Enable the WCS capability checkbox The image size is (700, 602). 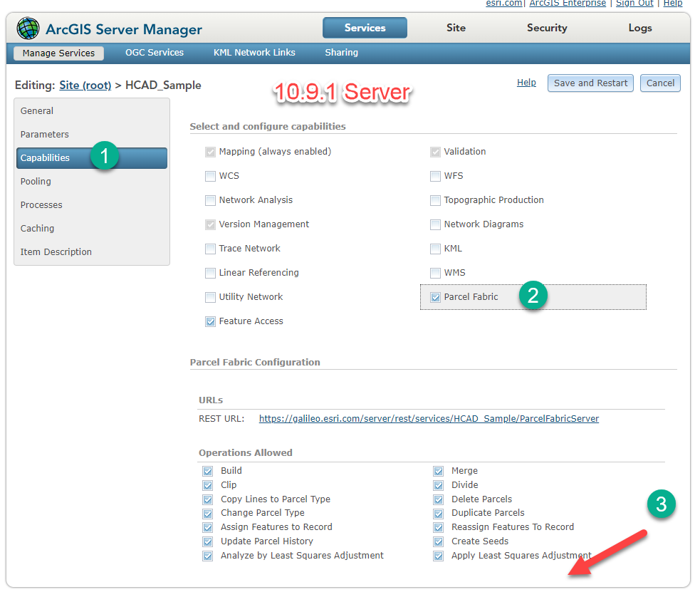(210, 177)
